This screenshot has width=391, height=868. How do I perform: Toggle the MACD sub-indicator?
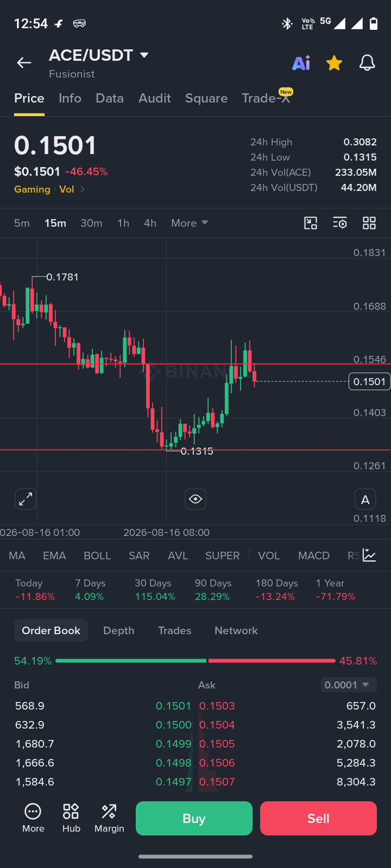314,556
